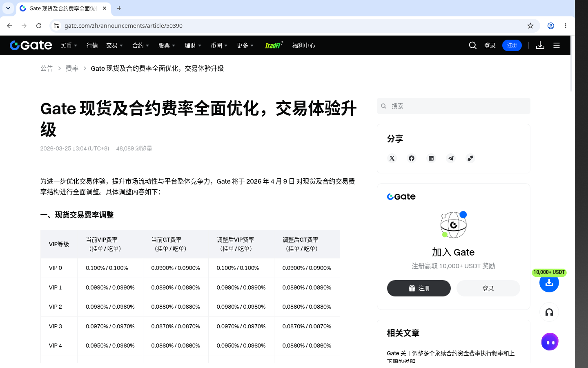Click the VIP 3 row label

pyautogui.click(x=56, y=326)
